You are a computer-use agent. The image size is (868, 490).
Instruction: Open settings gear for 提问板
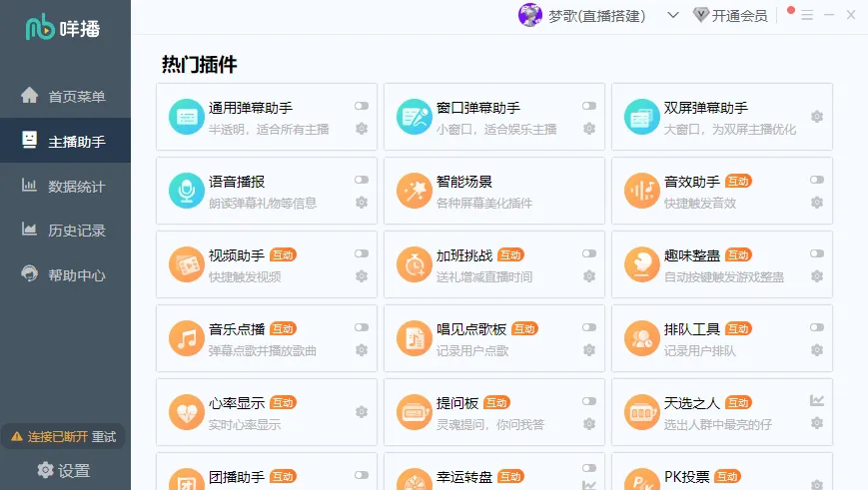click(589, 423)
